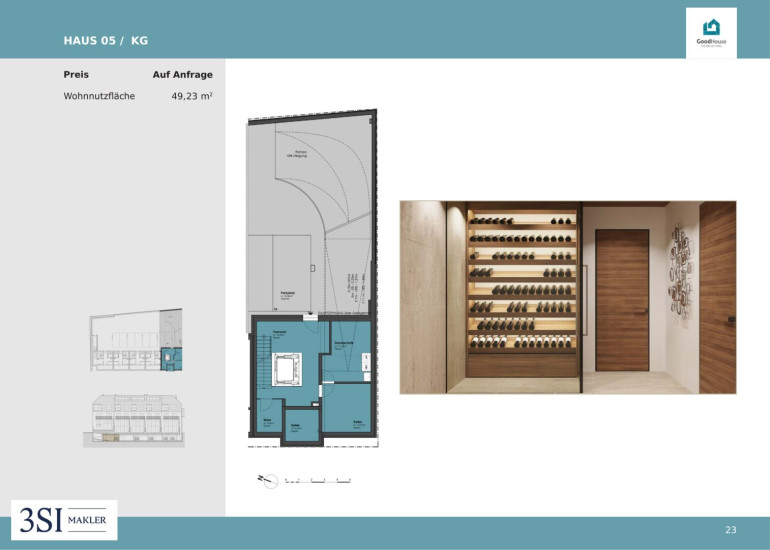The image size is (770, 550).
Task: Click the elevator symbol in floor plan
Action: tap(287, 369)
